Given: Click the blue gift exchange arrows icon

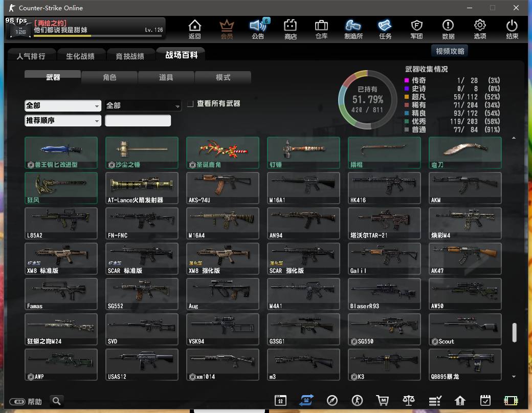Looking at the screenshot, I should tap(306, 401).
